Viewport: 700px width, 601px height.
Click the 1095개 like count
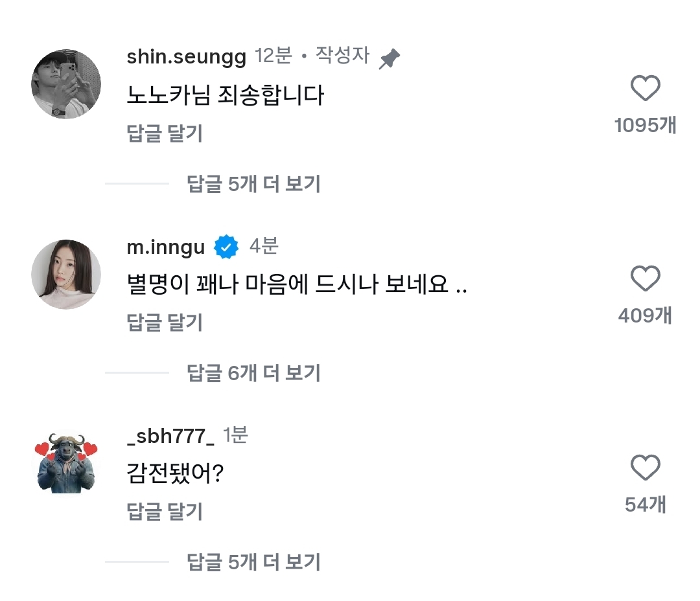pos(645,126)
